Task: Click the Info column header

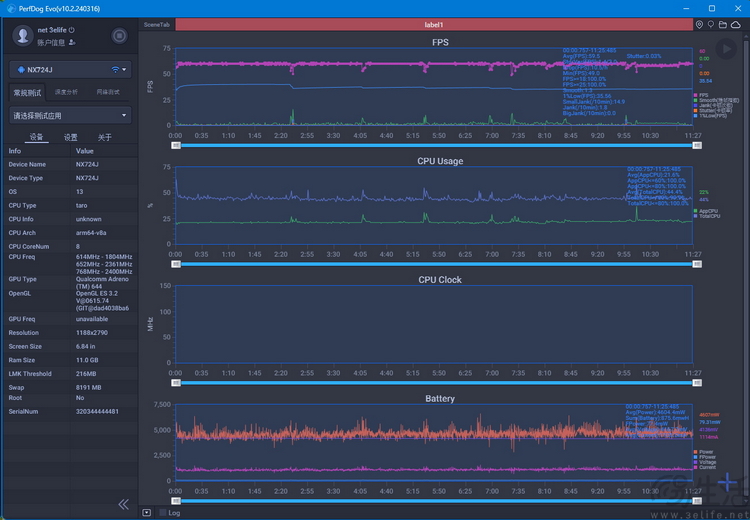Action: click(15, 151)
